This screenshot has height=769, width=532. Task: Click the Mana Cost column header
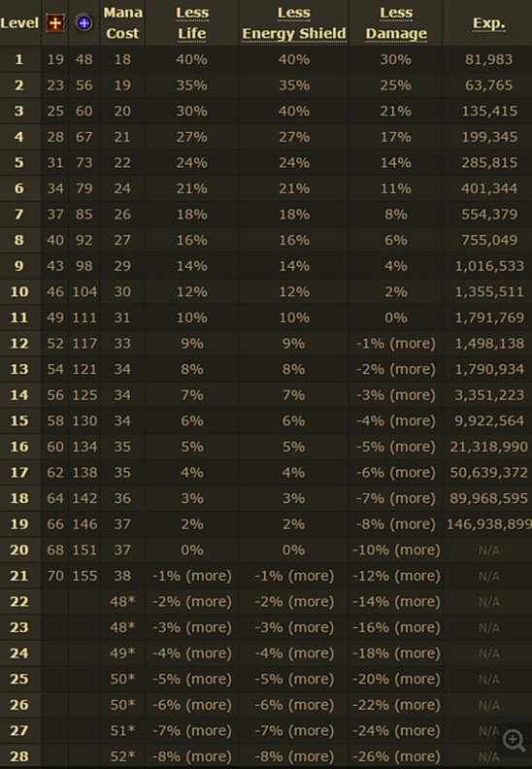click(x=122, y=23)
